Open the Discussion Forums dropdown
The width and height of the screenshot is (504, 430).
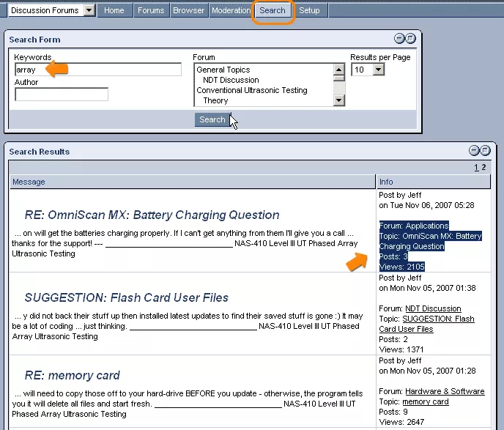tap(89, 10)
